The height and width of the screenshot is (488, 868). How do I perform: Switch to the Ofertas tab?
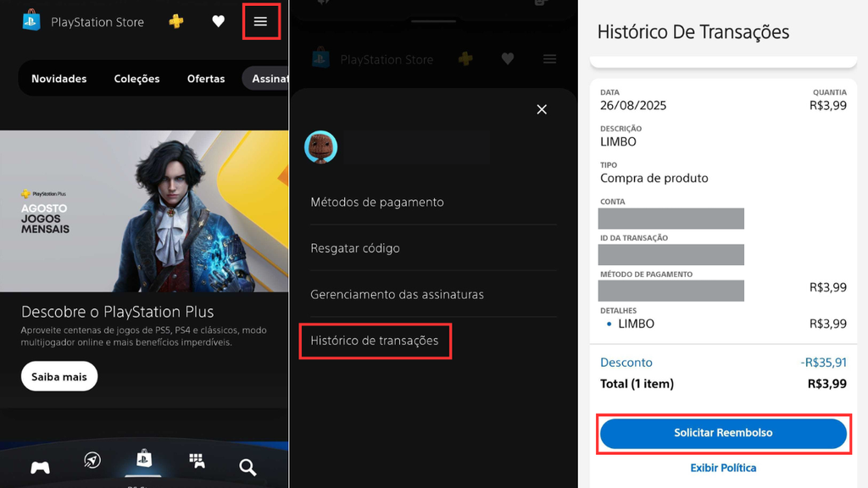tap(206, 79)
